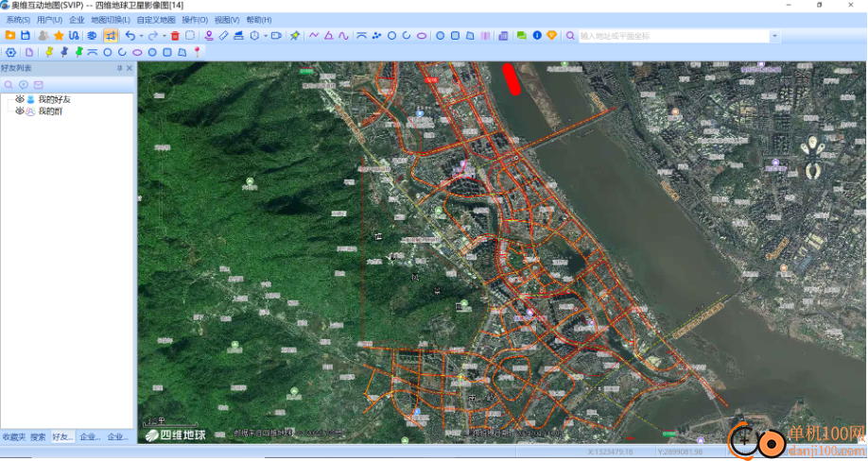868x461 pixels.
Task: Select the green pushpin marker
Action: (x=78, y=53)
